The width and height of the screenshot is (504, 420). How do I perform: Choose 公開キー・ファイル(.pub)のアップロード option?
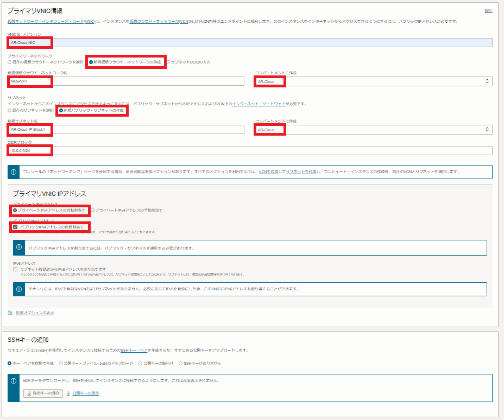click(x=61, y=363)
